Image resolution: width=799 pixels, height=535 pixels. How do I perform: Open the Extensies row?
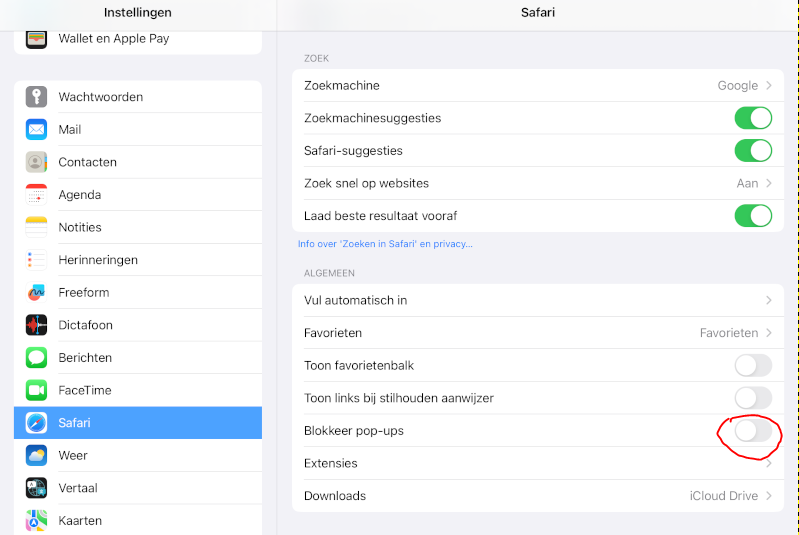[538, 463]
